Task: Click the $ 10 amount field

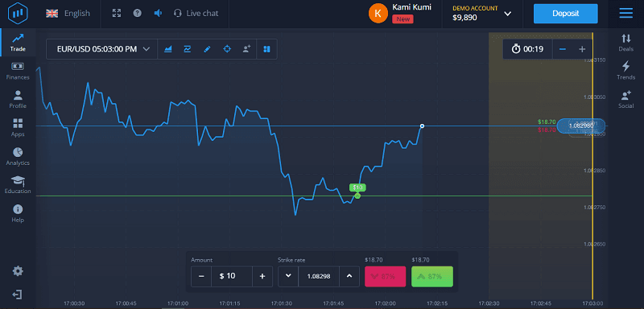Action: tap(232, 276)
